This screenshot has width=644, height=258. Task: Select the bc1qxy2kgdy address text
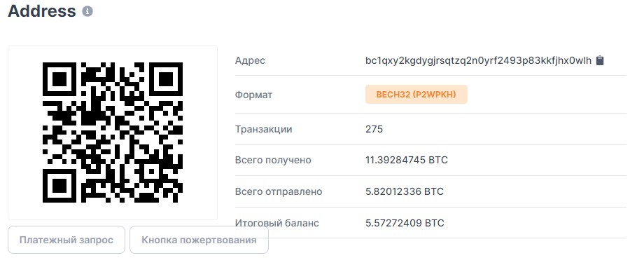click(x=479, y=60)
